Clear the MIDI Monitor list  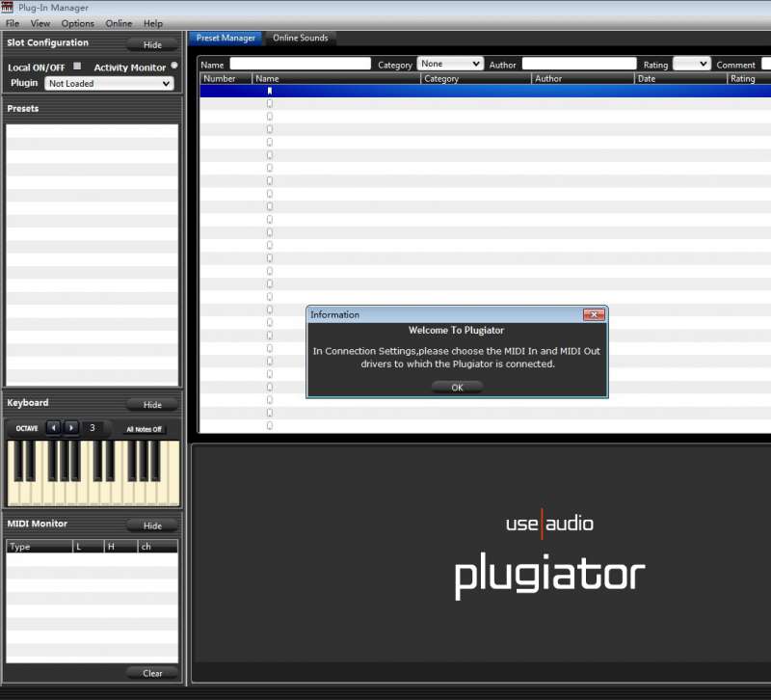click(152, 673)
